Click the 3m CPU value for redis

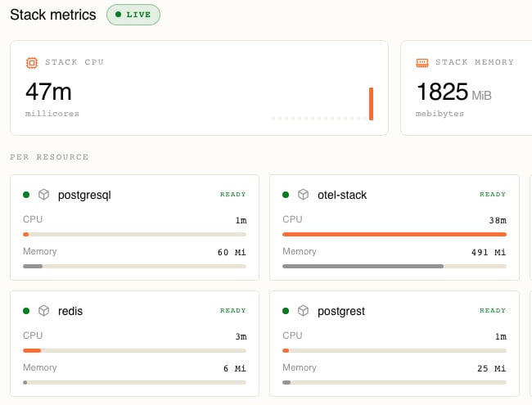pyautogui.click(x=241, y=336)
